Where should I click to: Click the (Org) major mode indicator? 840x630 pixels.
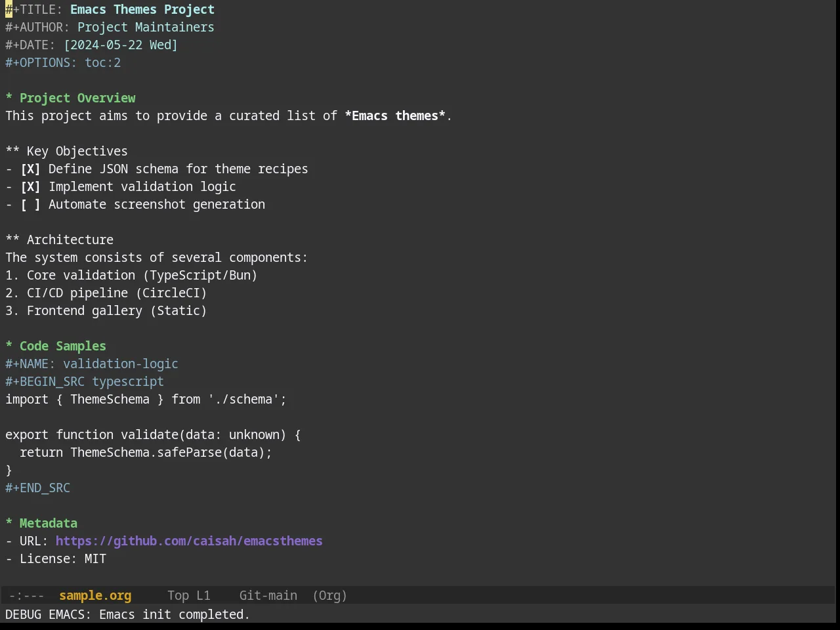coord(329,595)
